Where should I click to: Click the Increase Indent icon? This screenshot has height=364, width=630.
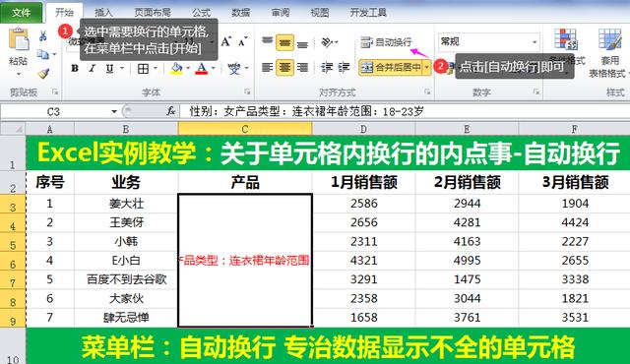[344, 67]
